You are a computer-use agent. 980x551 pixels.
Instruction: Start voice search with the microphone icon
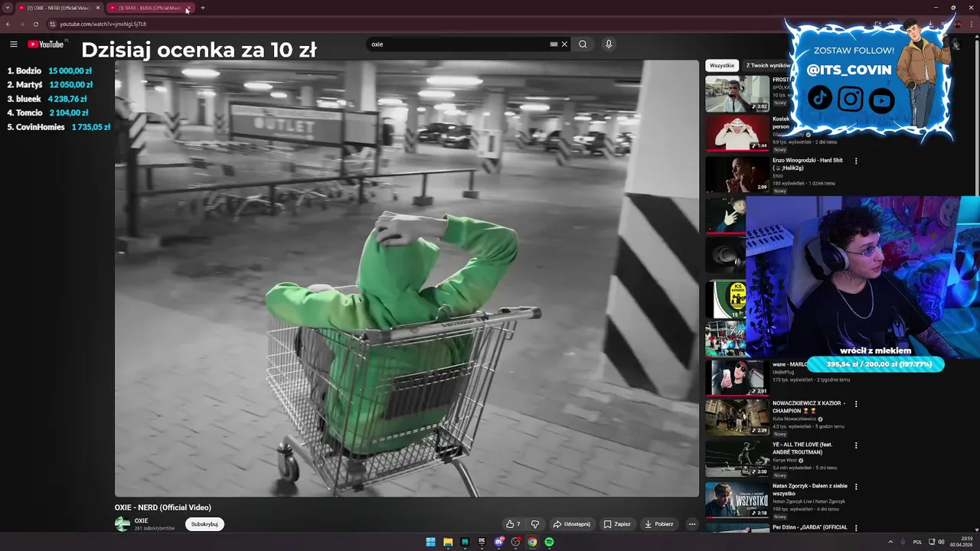coord(609,44)
